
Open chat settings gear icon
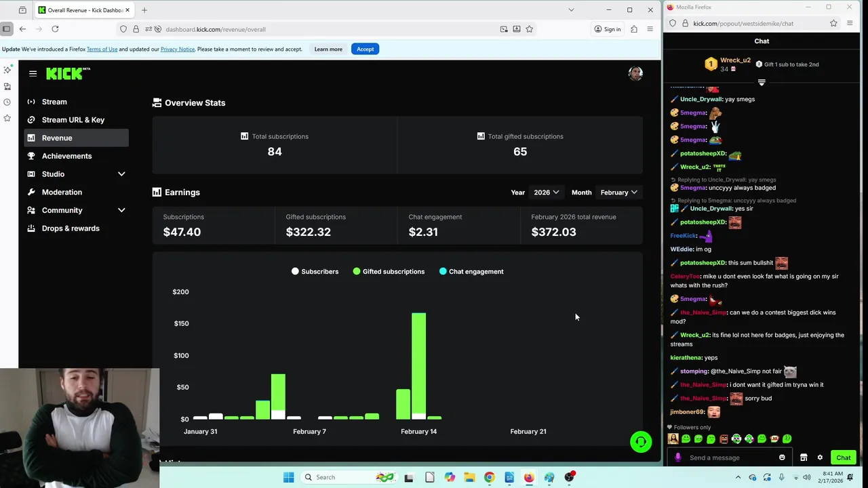(820, 457)
